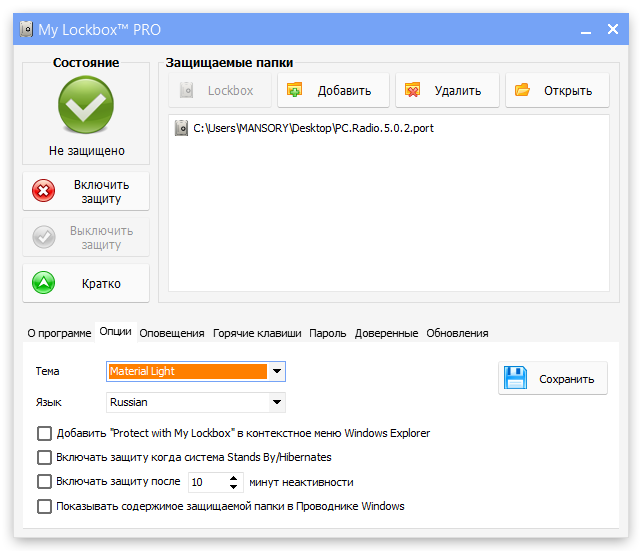This screenshot has height=551, width=642.
Task: Increase the inactivity minutes stepper value
Action: (234, 477)
